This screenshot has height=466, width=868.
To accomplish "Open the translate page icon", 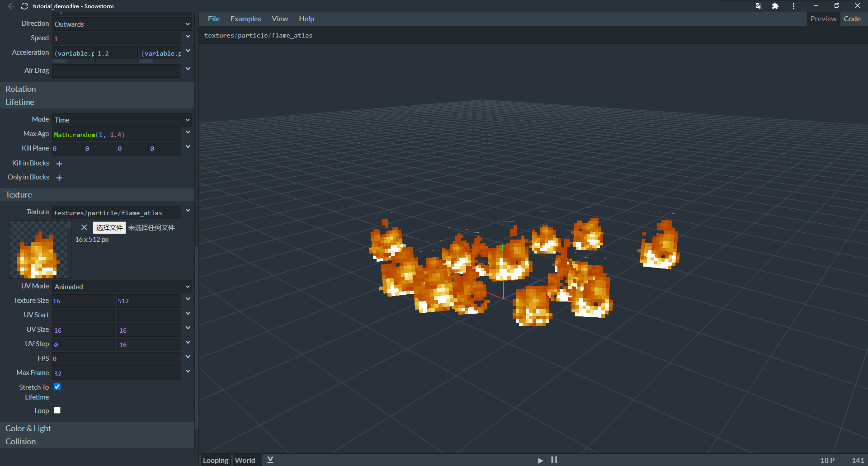I will 759,6.
